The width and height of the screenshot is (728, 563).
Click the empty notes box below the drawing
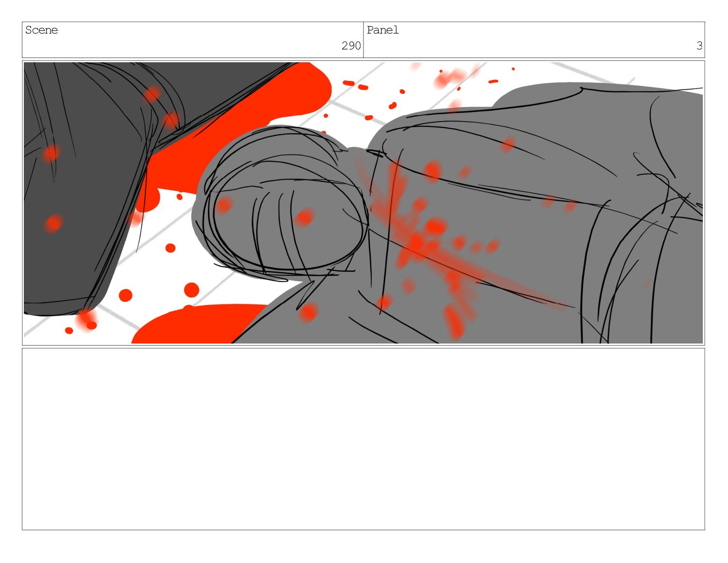tap(363, 439)
